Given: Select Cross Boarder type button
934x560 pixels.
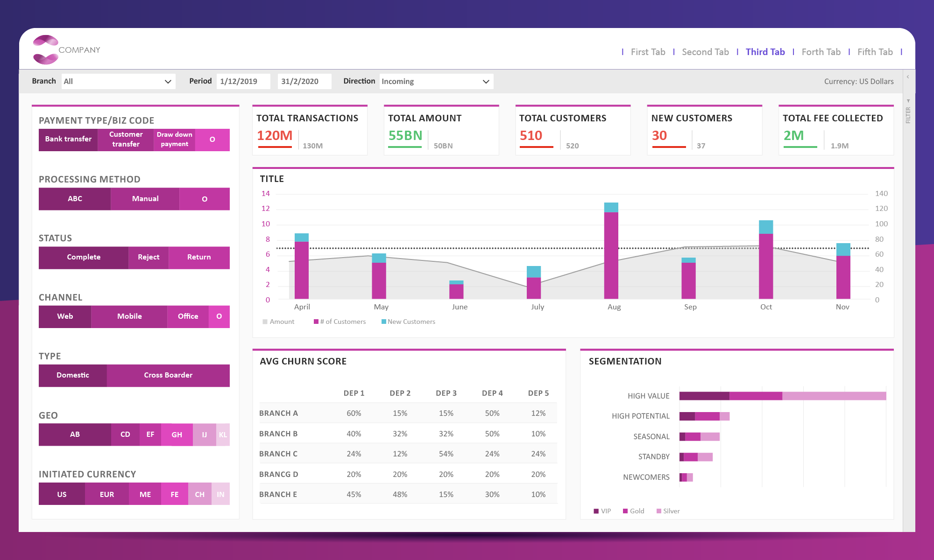Looking at the screenshot, I should pos(168,375).
